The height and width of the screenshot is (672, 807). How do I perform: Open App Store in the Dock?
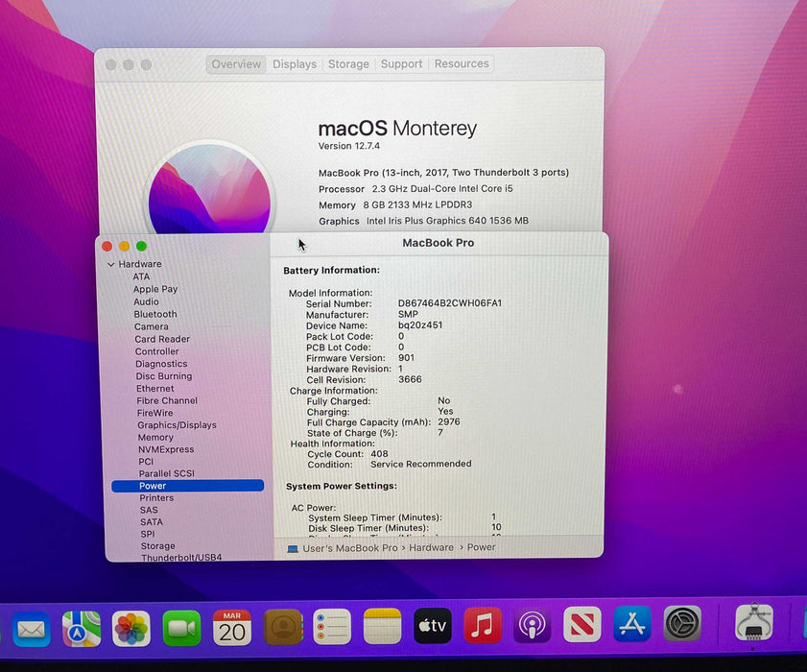tap(632, 624)
